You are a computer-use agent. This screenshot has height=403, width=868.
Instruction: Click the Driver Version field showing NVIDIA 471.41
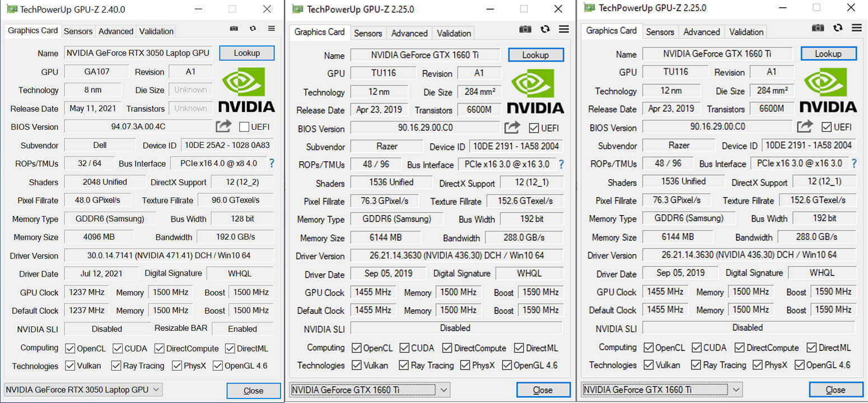click(x=169, y=256)
